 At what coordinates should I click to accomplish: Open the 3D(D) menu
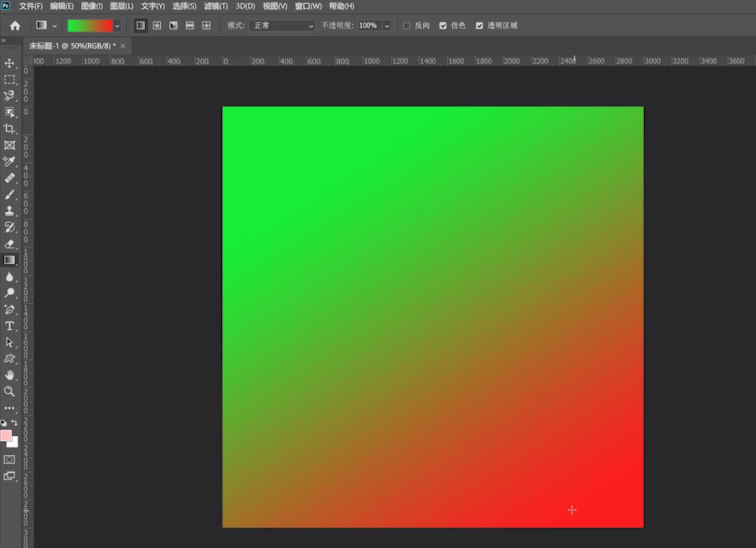click(245, 6)
